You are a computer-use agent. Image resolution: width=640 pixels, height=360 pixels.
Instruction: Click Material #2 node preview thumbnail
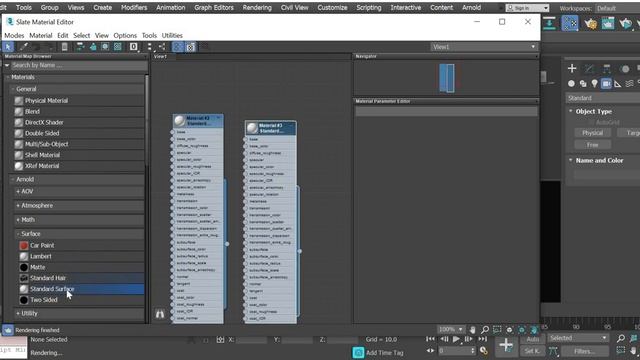pyautogui.click(x=180, y=121)
